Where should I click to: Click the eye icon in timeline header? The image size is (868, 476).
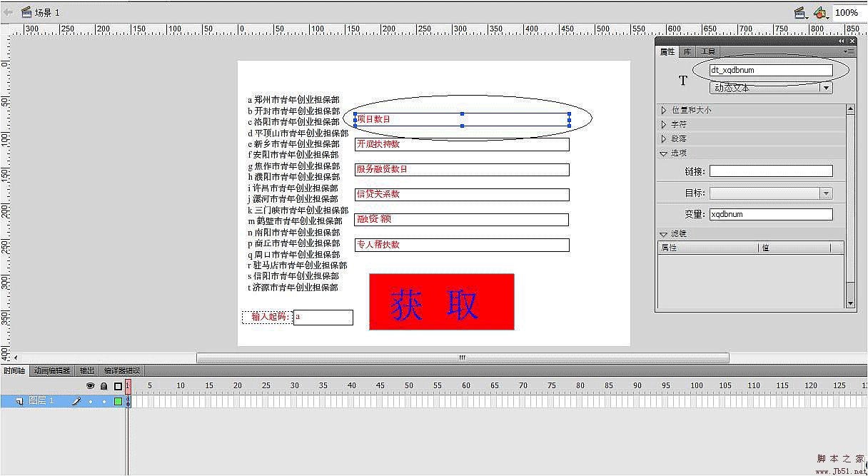[91, 386]
